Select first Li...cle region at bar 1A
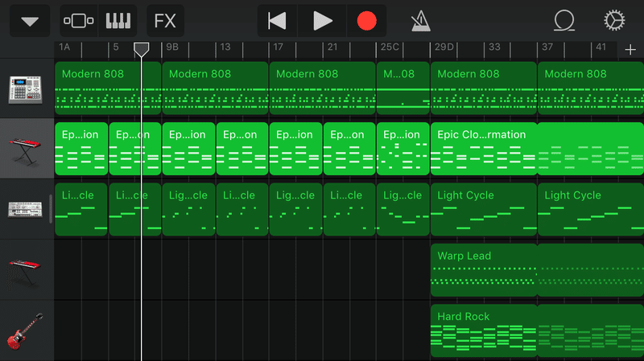This screenshot has width=644, height=361. click(x=81, y=210)
